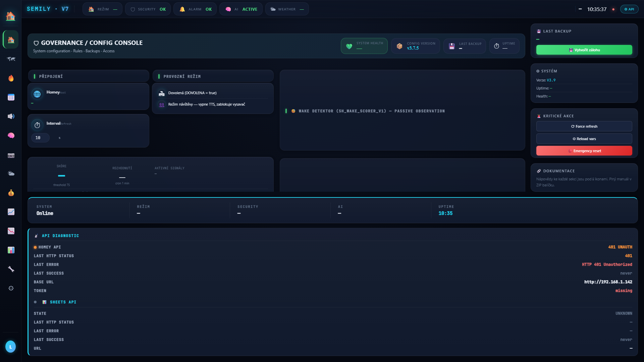Image resolution: width=644 pixels, height=362 pixels.
Task: Open the gear settings sidebar icon
Action: (x=11, y=288)
